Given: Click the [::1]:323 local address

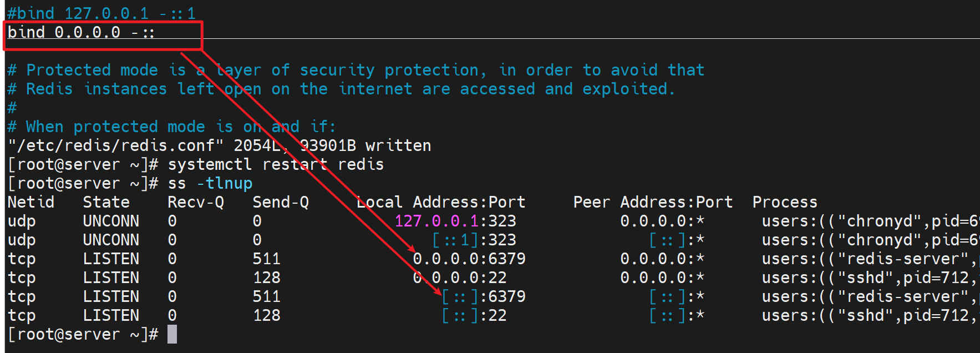Looking at the screenshot, I should tap(474, 240).
